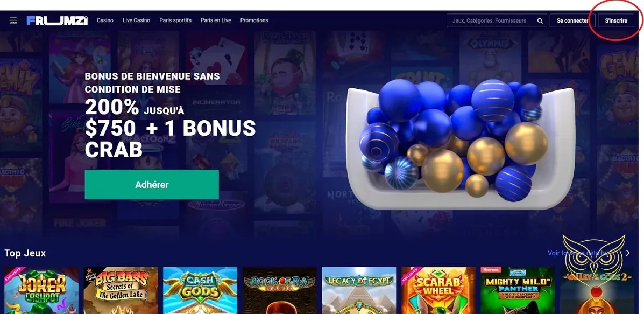This screenshot has height=314, width=644.
Task: Click the S'inscrire button
Action: pyautogui.click(x=616, y=20)
